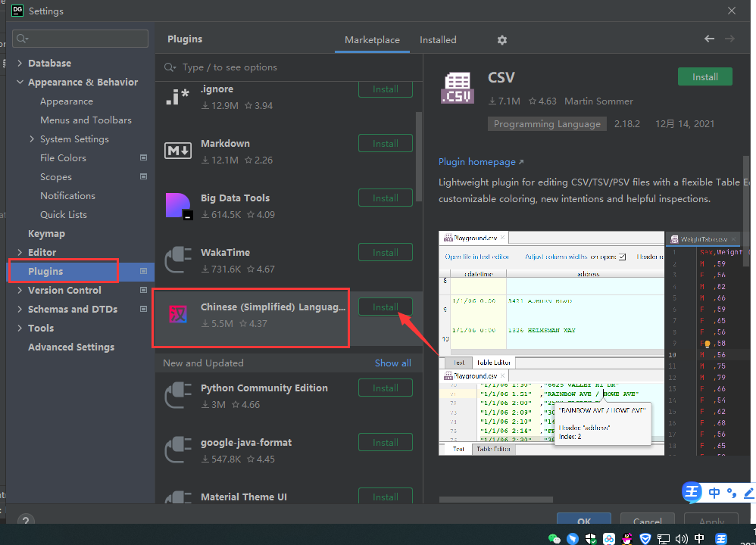Expand the Database settings node
Viewport: 756px width, 545px height.
(20, 63)
